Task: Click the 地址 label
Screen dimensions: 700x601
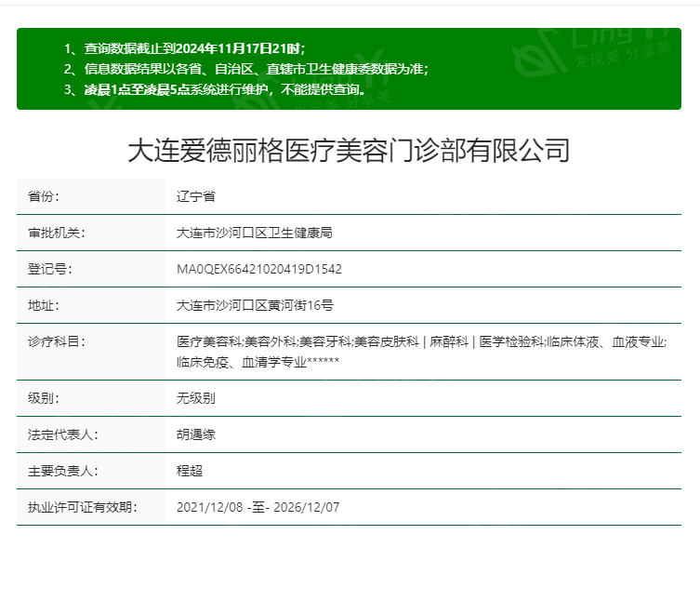Action: click(44, 305)
